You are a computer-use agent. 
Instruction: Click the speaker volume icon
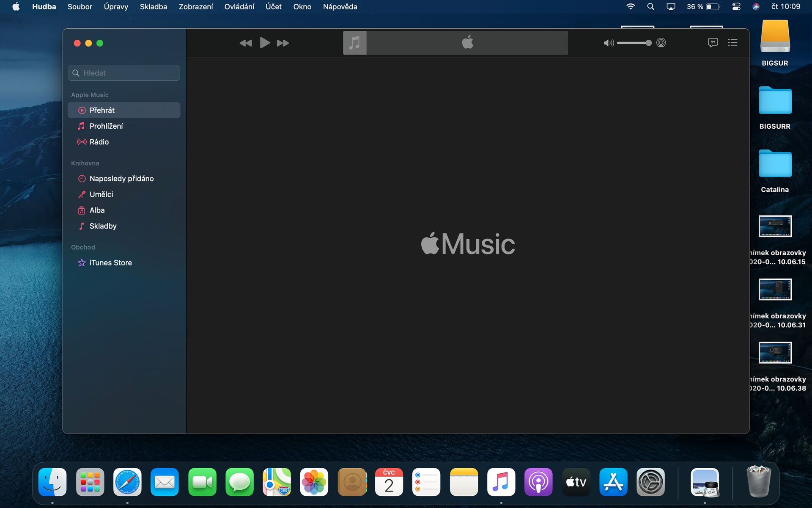click(x=608, y=43)
